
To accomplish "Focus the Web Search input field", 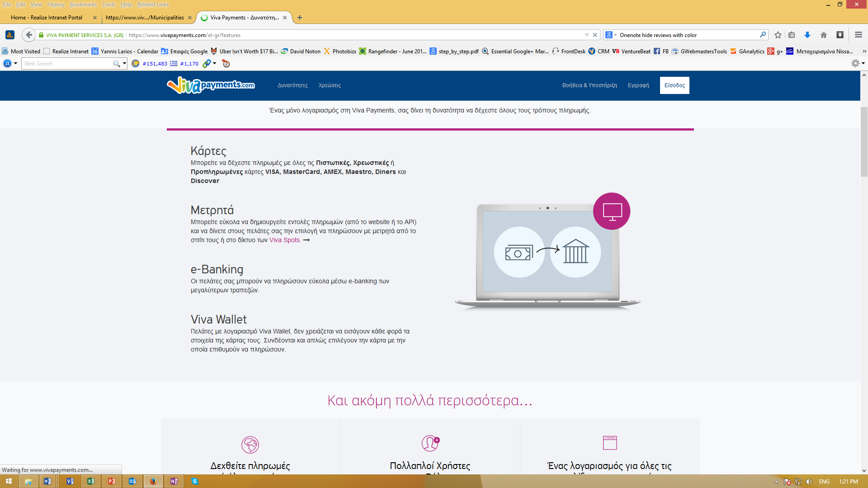I will [x=67, y=64].
